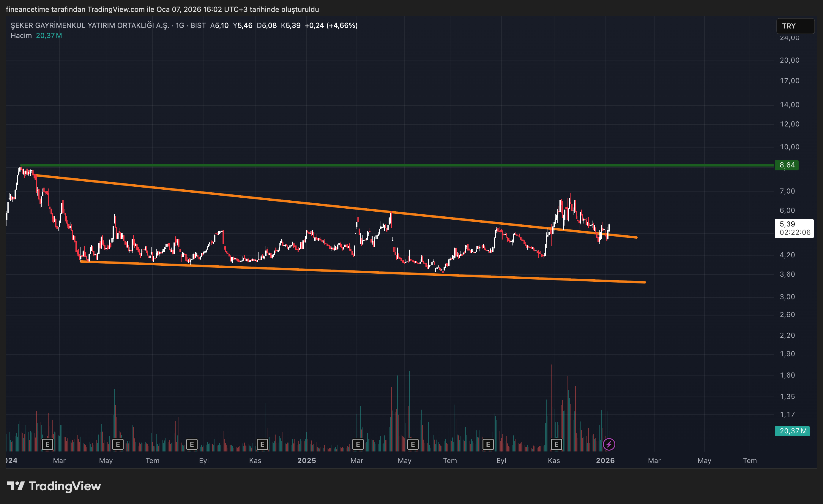Screen dimensions: 823x504
Task: Select the lower orange trendline
Action: tap(301, 269)
